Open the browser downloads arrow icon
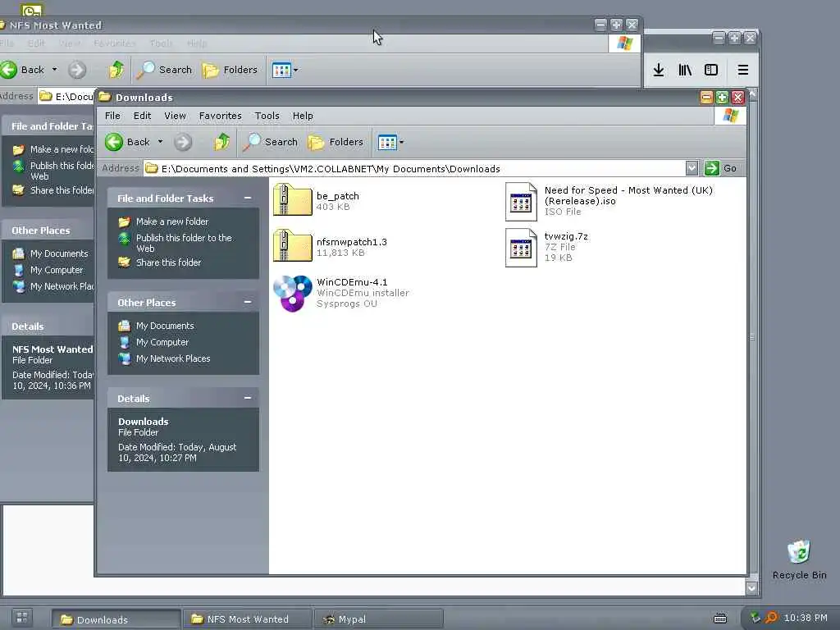 (659, 70)
